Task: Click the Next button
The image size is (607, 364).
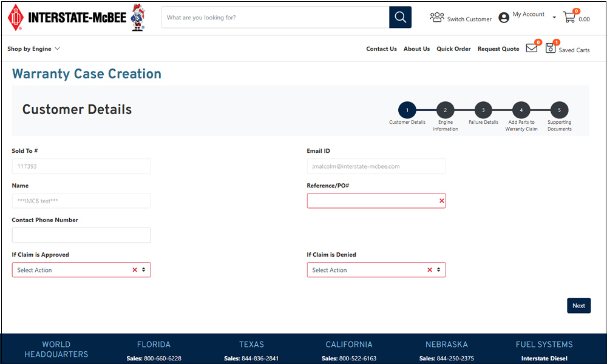Action: click(x=578, y=306)
